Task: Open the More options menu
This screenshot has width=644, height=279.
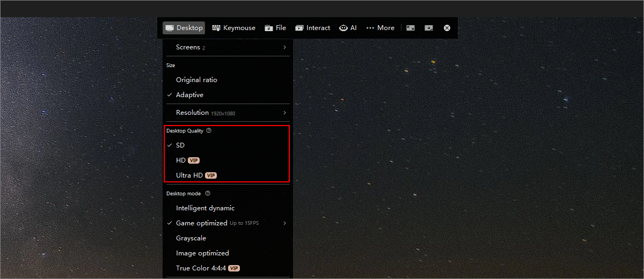Action: click(x=380, y=28)
